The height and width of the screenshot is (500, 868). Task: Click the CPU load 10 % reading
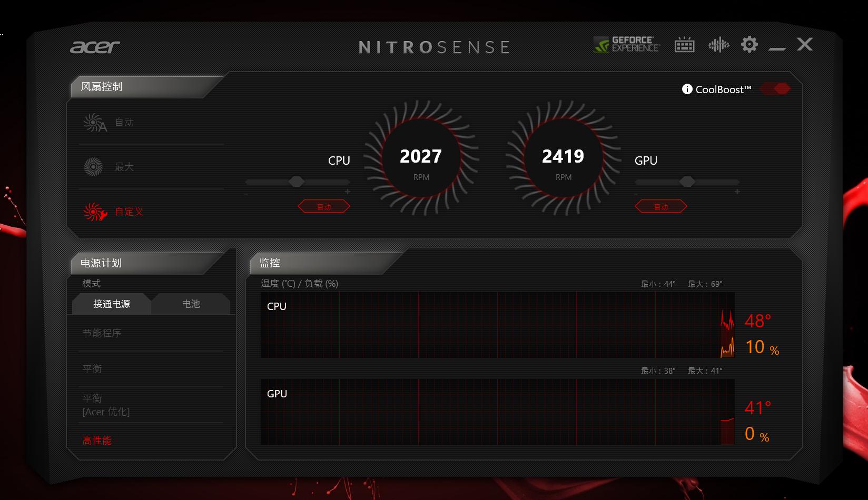[x=762, y=347]
